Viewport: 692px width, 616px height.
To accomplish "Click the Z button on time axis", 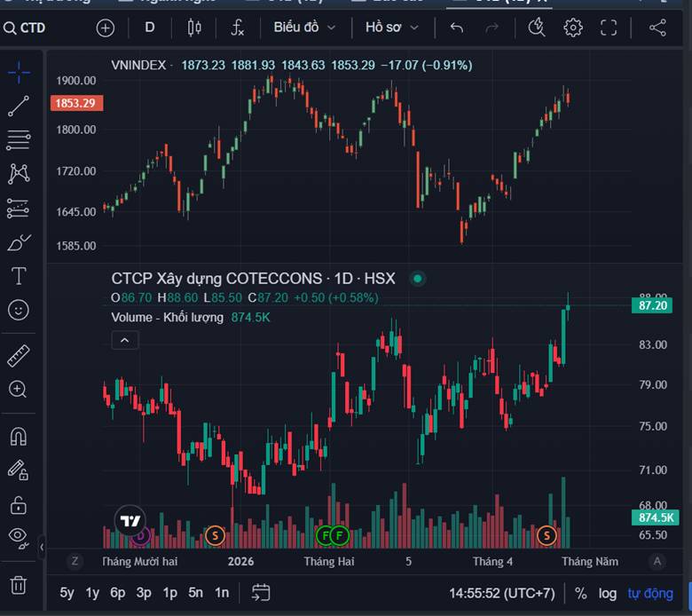I will coord(75,561).
